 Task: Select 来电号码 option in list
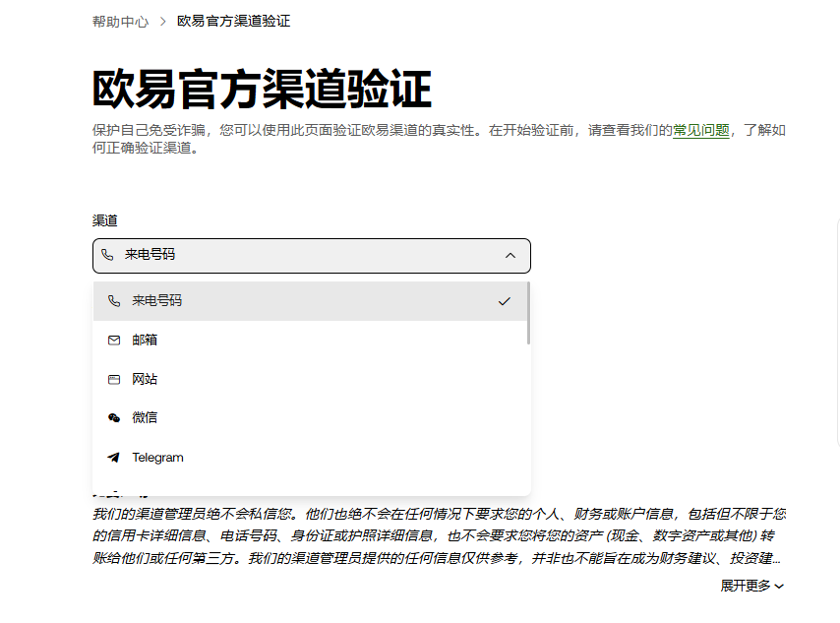[311, 301]
